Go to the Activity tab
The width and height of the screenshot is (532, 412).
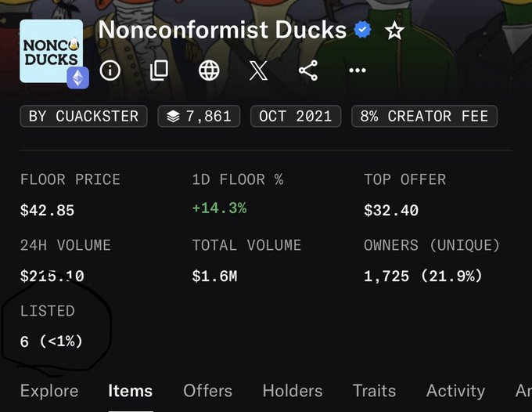pos(455,391)
